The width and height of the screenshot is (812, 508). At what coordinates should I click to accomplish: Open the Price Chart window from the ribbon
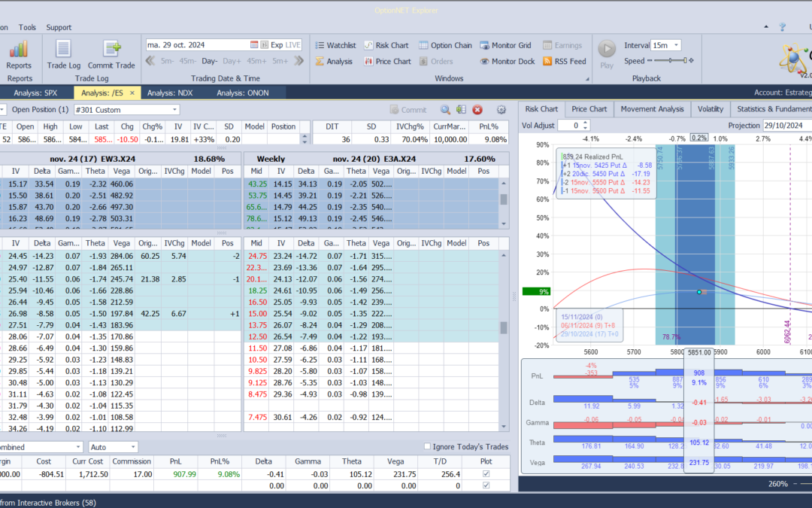[387, 61]
